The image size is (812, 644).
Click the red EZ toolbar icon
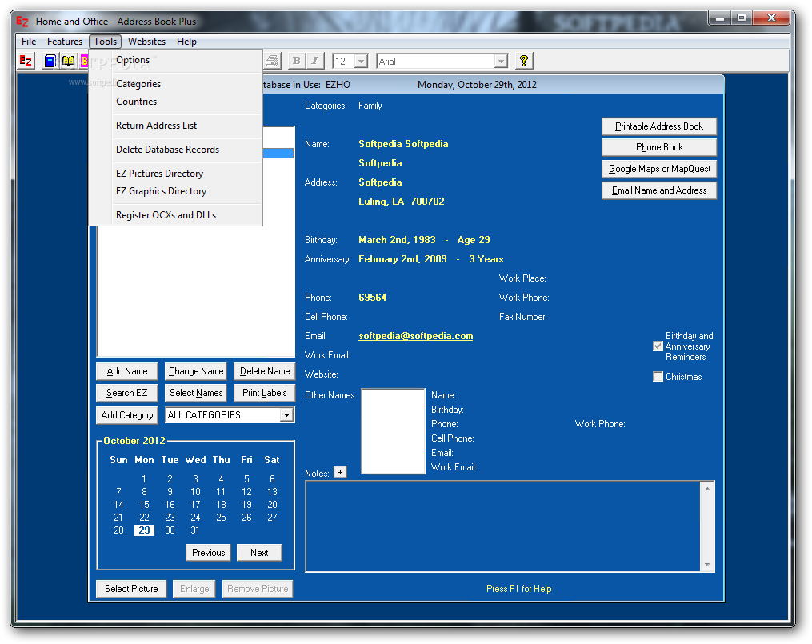26,61
